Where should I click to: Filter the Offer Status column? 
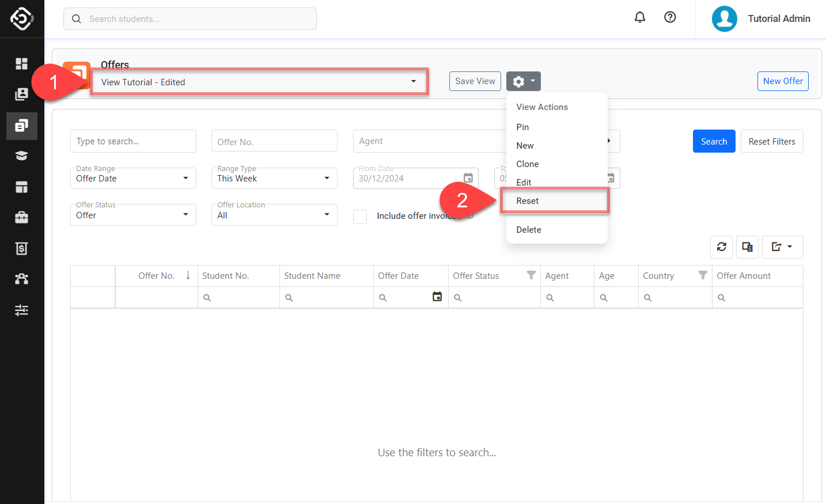coord(531,275)
